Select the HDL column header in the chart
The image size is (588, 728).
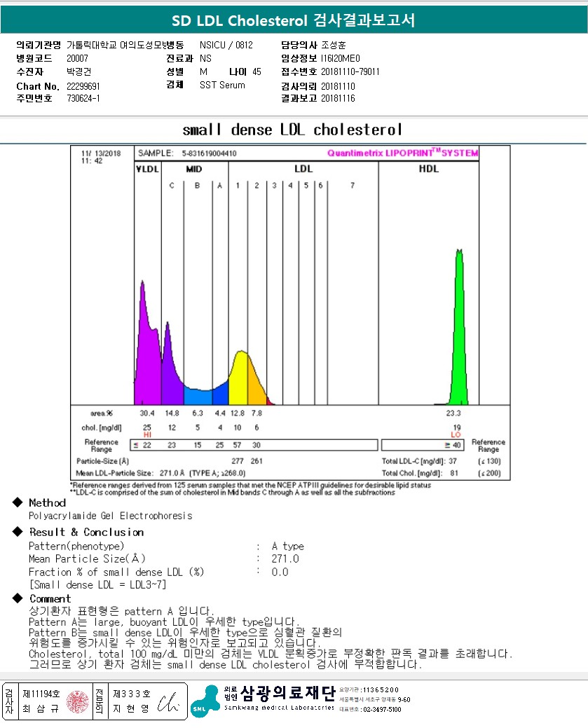pos(428,169)
